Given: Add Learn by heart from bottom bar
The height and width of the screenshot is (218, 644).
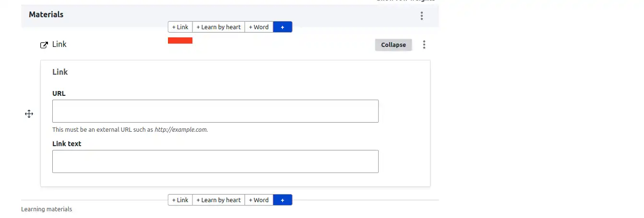Looking at the screenshot, I should 218,200.
